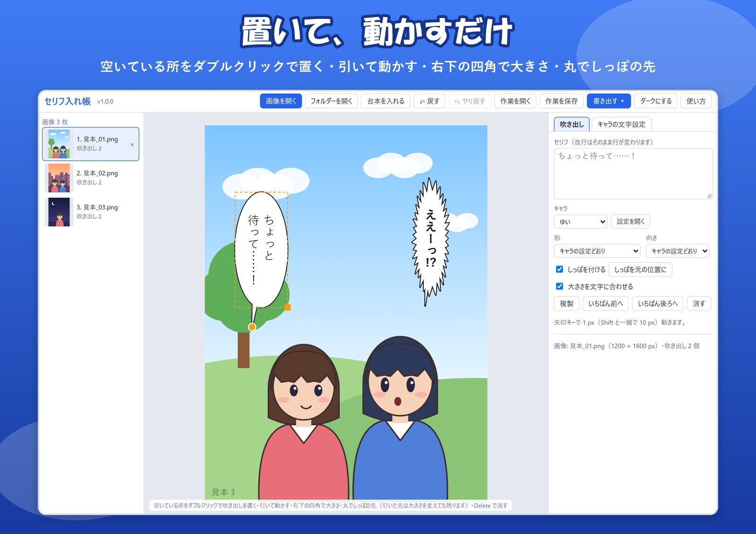Click しっぽを元の位置に button
The image size is (756, 534).
point(640,269)
